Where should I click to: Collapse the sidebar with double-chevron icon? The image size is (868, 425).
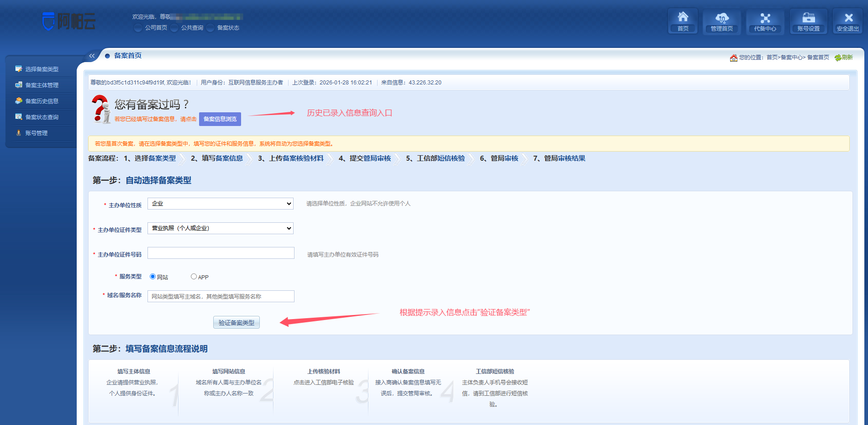(x=92, y=56)
